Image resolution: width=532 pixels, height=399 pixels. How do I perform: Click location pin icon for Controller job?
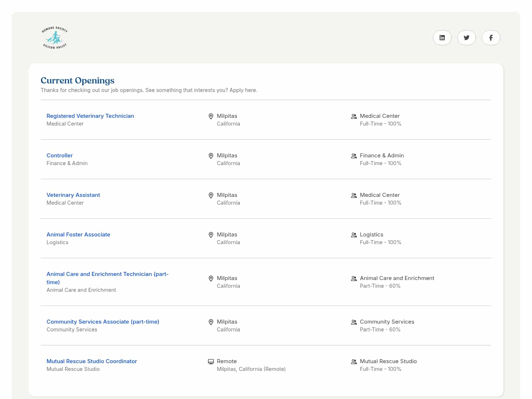(211, 156)
